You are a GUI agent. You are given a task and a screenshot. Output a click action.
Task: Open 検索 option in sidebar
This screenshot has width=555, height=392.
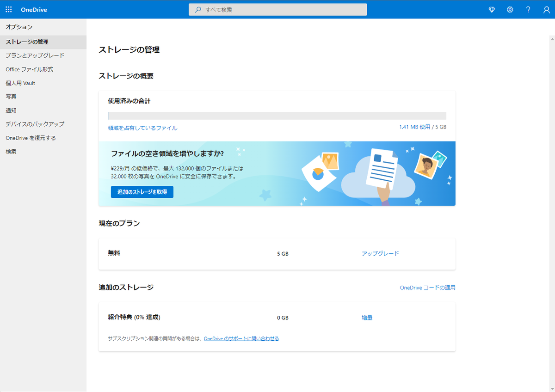point(43,152)
